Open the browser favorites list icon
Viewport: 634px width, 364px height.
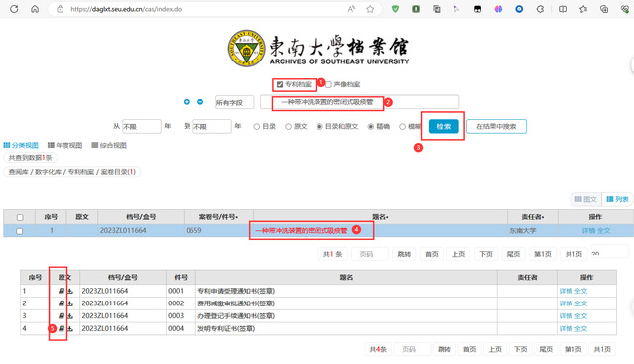[583, 9]
